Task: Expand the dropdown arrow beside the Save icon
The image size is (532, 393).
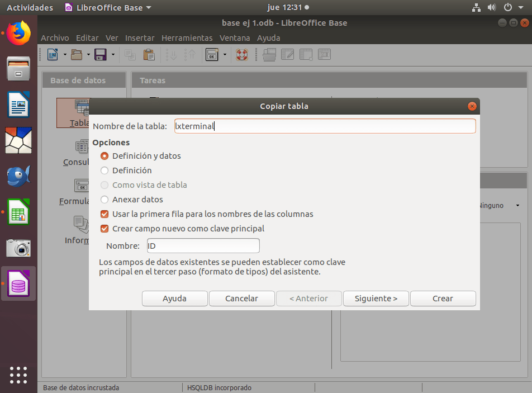Action: [x=113, y=54]
